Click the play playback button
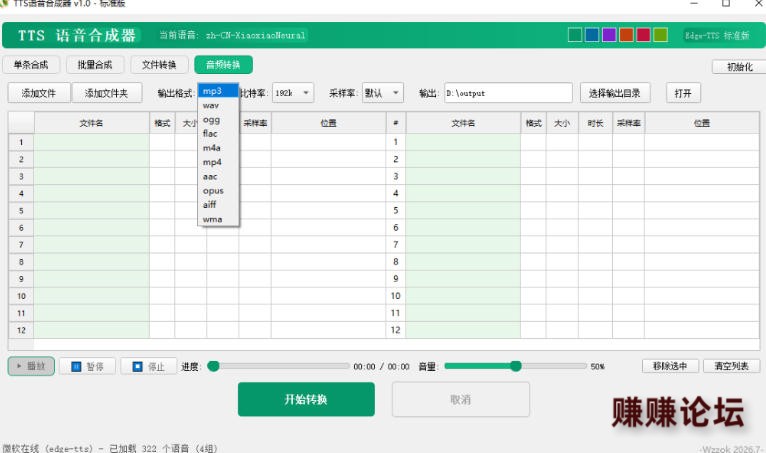Image resolution: width=766 pixels, height=453 pixels. [x=31, y=366]
